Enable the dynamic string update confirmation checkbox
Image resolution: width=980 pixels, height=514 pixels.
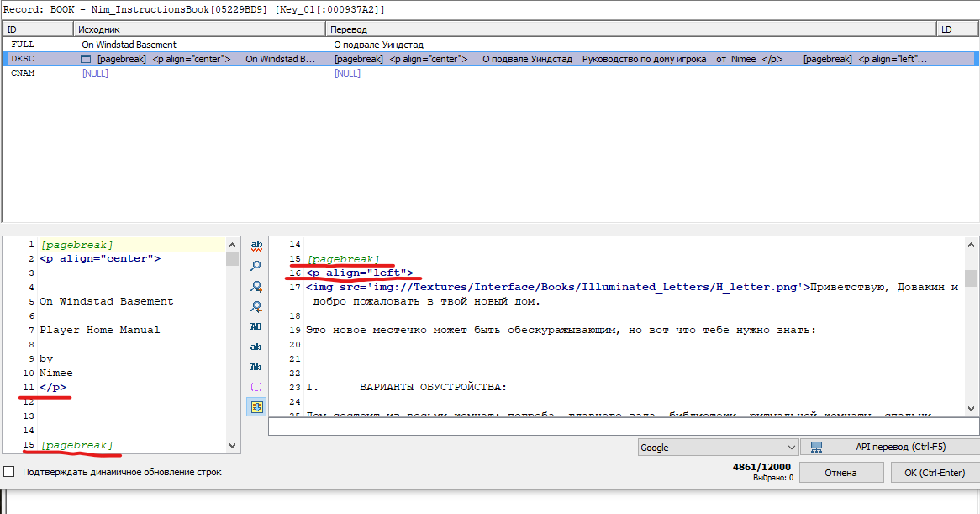tap(8, 471)
